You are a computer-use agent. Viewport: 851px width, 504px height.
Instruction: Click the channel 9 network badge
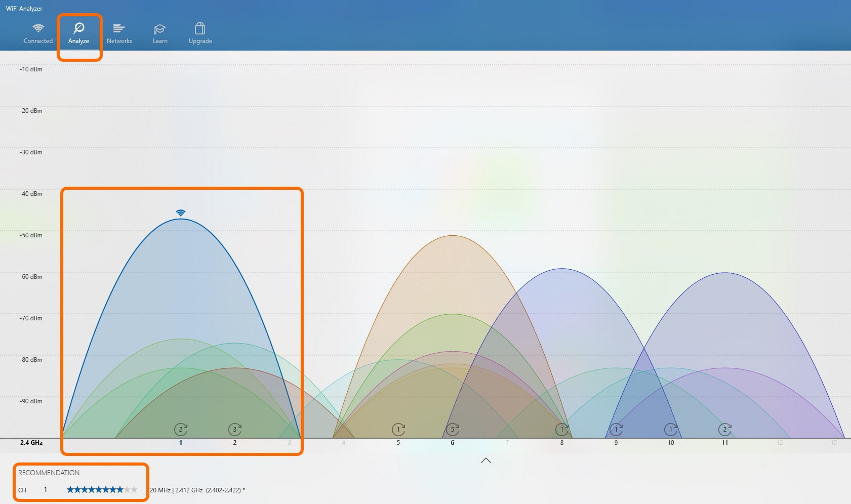pyautogui.click(x=616, y=429)
